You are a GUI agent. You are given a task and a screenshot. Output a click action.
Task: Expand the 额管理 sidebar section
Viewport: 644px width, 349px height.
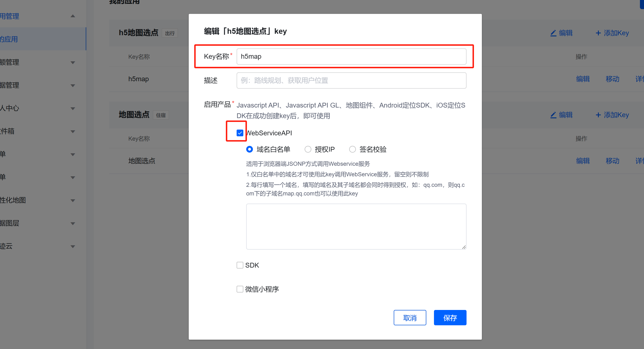tap(73, 62)
